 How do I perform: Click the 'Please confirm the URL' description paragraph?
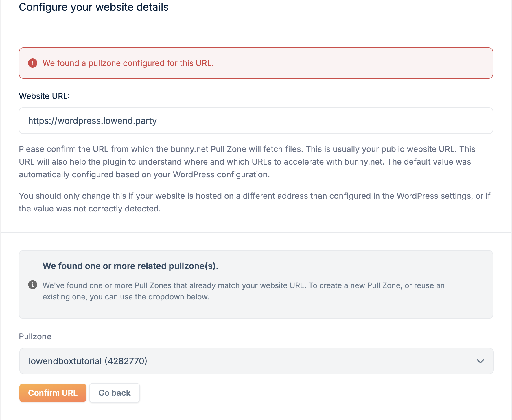pyautogui.click(x=247, y=149)
